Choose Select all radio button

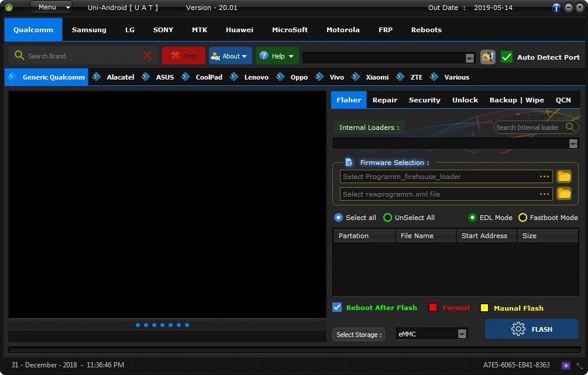(338, 218)
